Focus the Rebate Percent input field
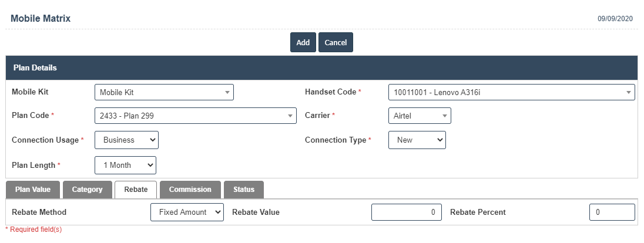The image size is (644, 243). point(612,212)
